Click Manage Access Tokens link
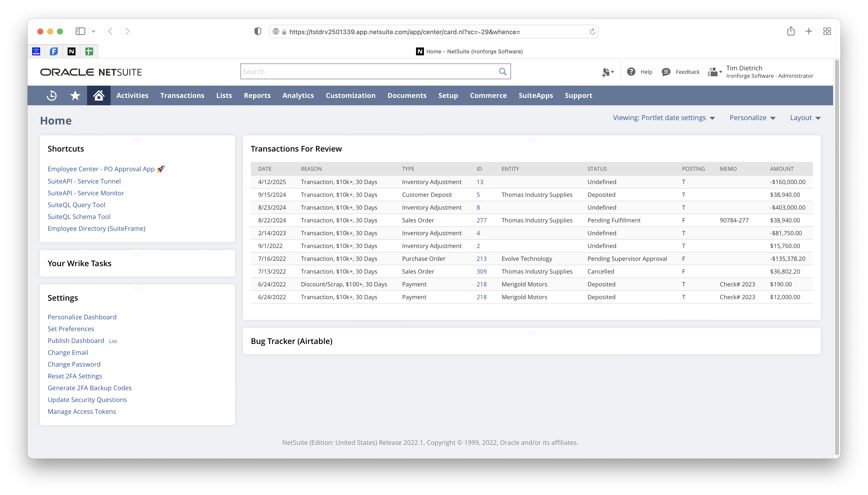Viewport: 868px width, 495px height. click(x=82, y=411)
